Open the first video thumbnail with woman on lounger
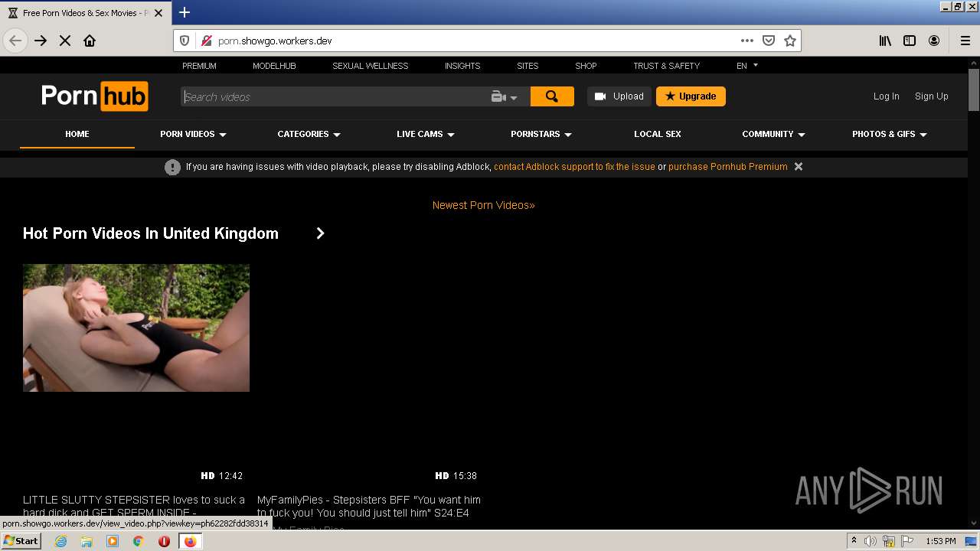980x551 pixels. click(x=136, y=328)
